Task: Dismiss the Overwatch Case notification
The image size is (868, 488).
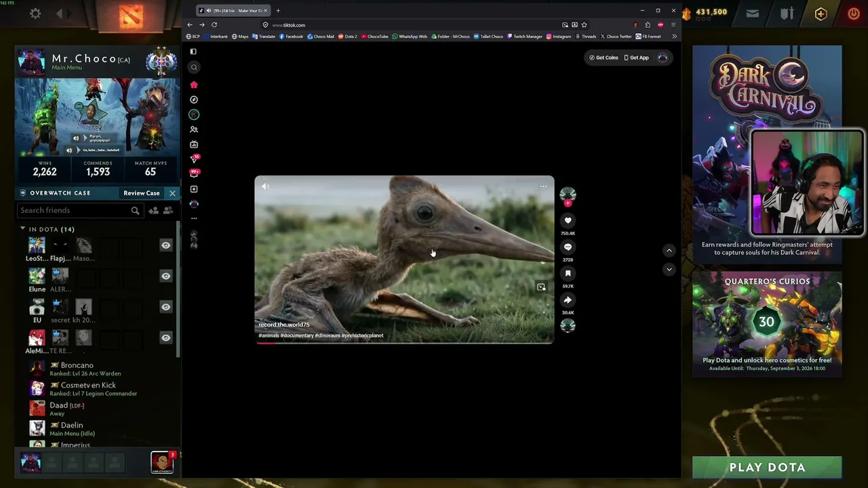Action: (x=172, y=193)
